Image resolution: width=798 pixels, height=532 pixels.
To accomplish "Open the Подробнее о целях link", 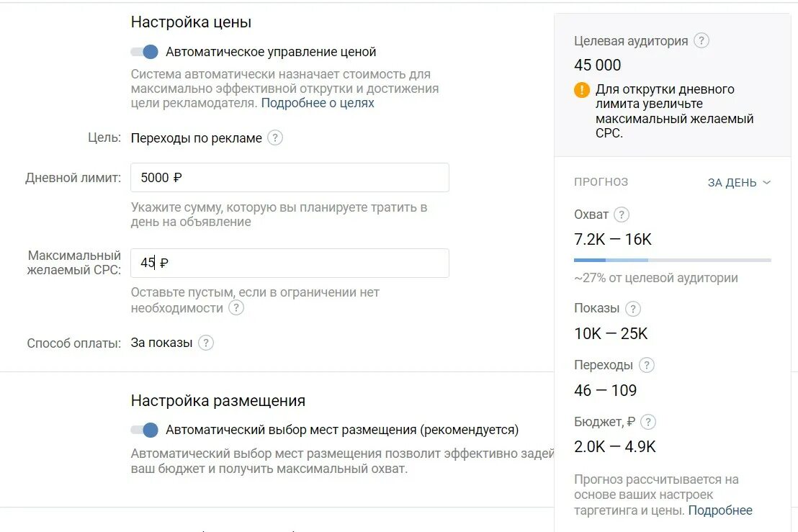I will click(318, 103).
